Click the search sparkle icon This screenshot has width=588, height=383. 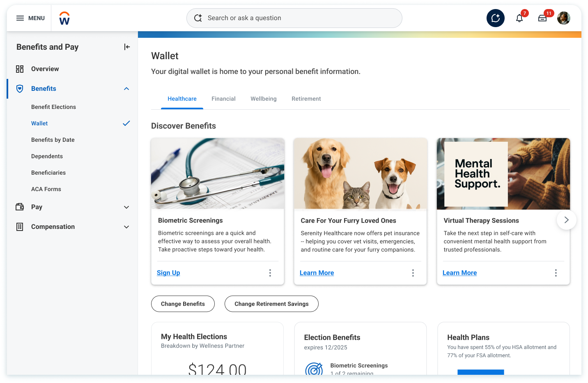tap(198, 18)
